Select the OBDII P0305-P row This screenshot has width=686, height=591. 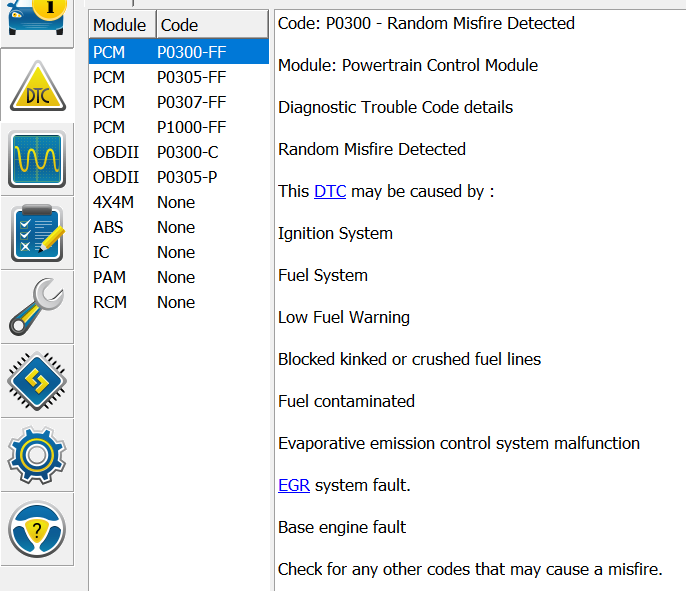[178, 177]
